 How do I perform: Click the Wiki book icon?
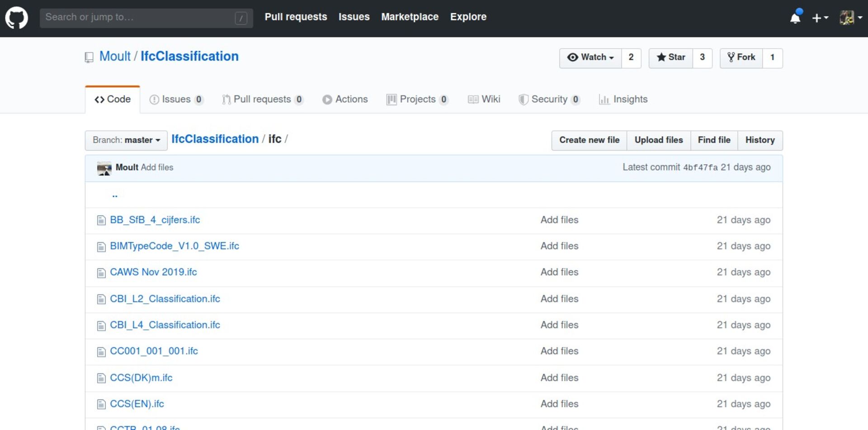coord(473,99)
